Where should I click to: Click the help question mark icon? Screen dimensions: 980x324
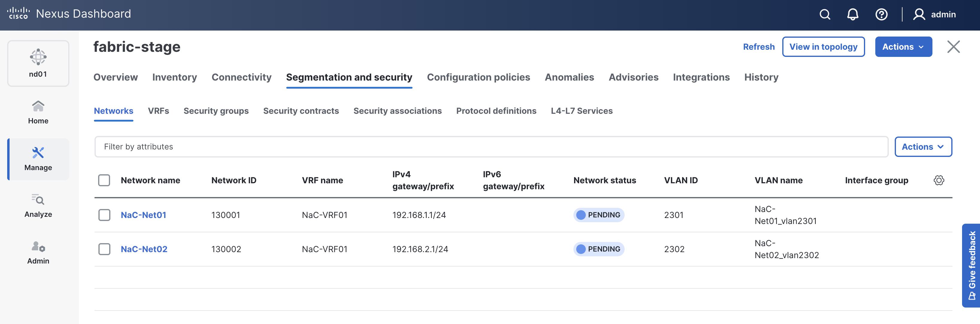click(x=881, y=14)
